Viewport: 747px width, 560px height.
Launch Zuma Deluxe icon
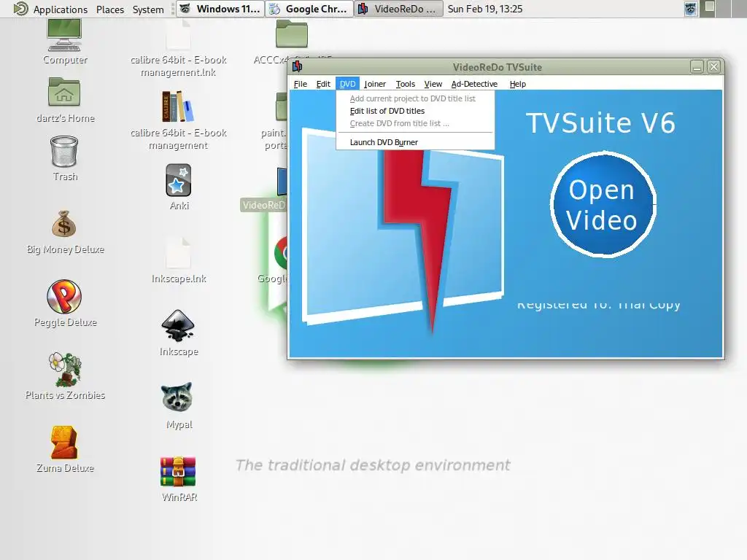[x=64, y=442]
